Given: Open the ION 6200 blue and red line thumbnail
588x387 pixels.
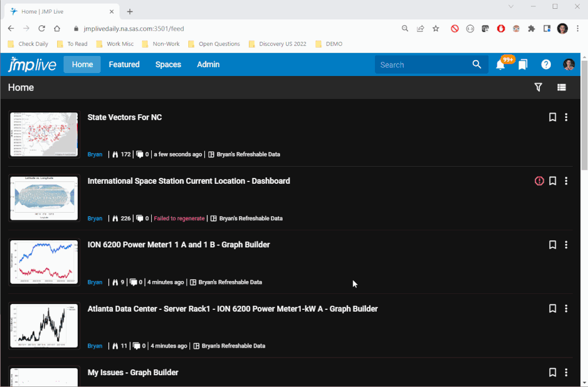Looking at the screenshot, I should point(44,262).
